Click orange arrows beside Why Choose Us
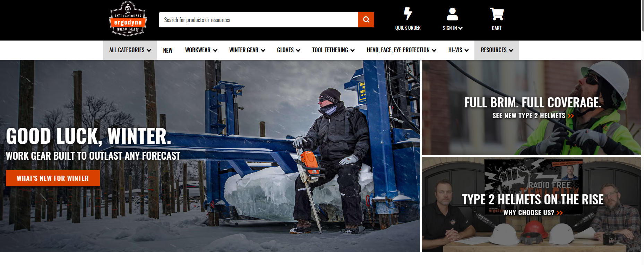The width and height of the screenshot is (644, 265). (x=560, y=213)
